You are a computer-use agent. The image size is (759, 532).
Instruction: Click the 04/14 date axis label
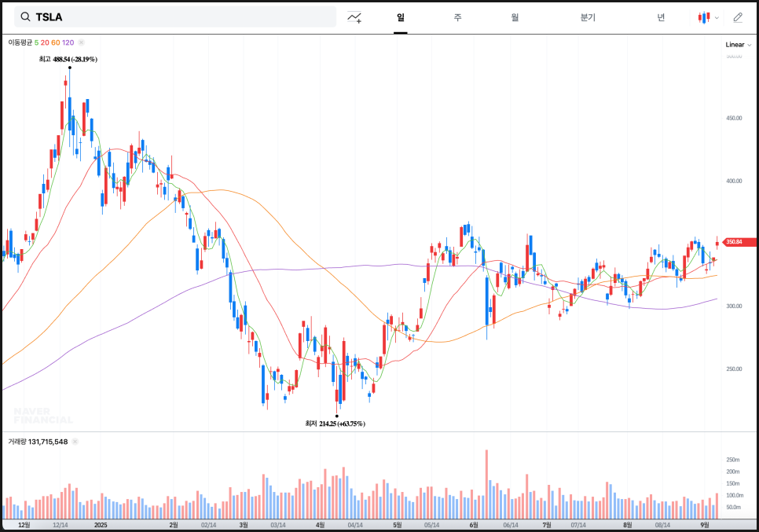click(x=355, y=525)
